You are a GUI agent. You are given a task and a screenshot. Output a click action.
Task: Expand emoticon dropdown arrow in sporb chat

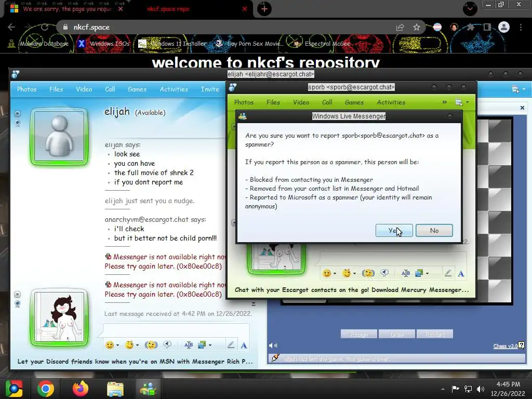coord(335,273)
